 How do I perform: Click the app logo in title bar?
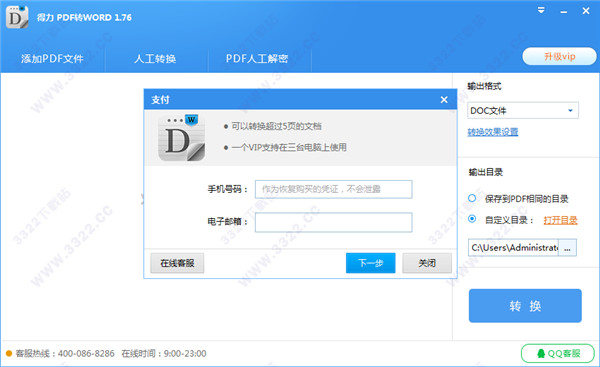coord(17,17)
